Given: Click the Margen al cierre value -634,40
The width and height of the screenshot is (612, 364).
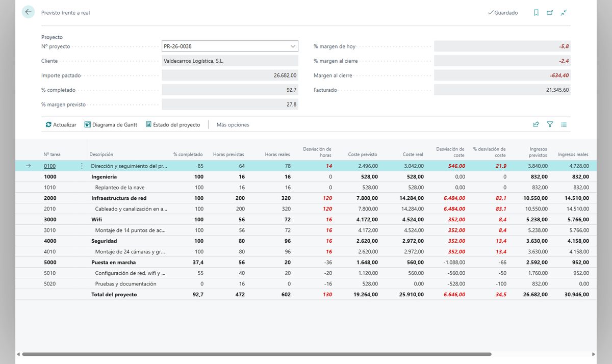Looking at the screenshot, I should (502, 75).
